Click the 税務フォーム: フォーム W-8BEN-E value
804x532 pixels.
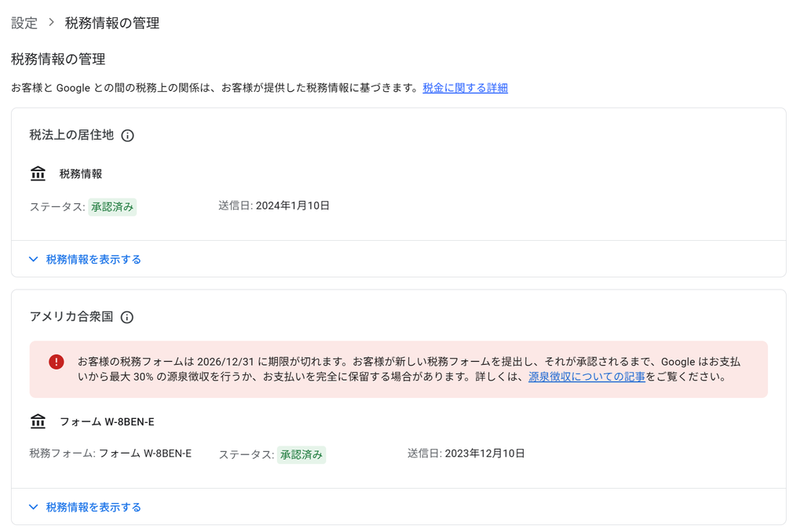tap(145, 453)
